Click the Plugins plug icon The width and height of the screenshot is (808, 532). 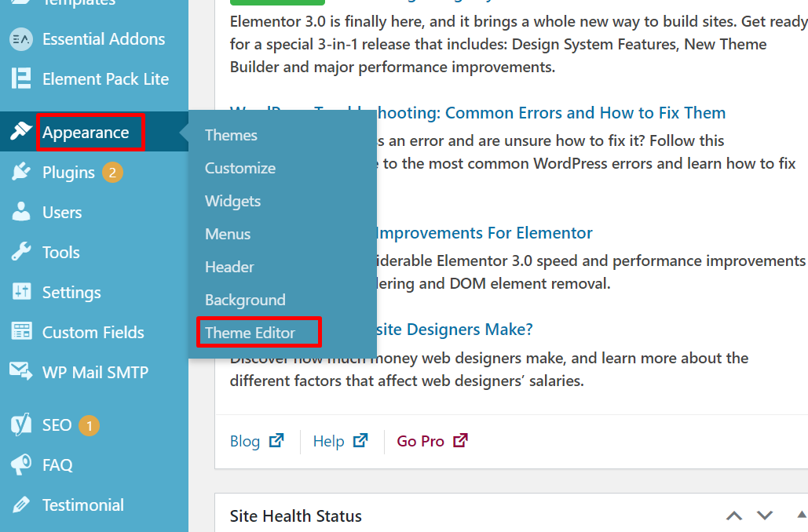21,172
